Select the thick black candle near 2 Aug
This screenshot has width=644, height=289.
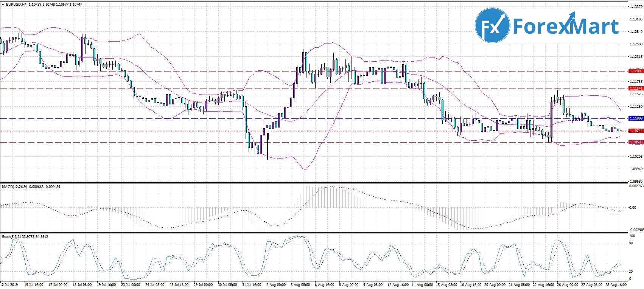[x=268, y=146]
